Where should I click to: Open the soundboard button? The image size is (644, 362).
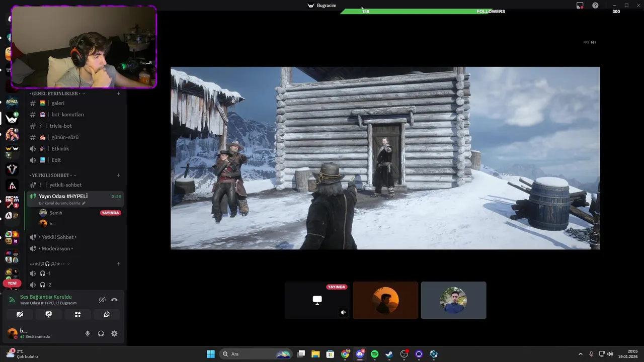[x=107, y=314]
